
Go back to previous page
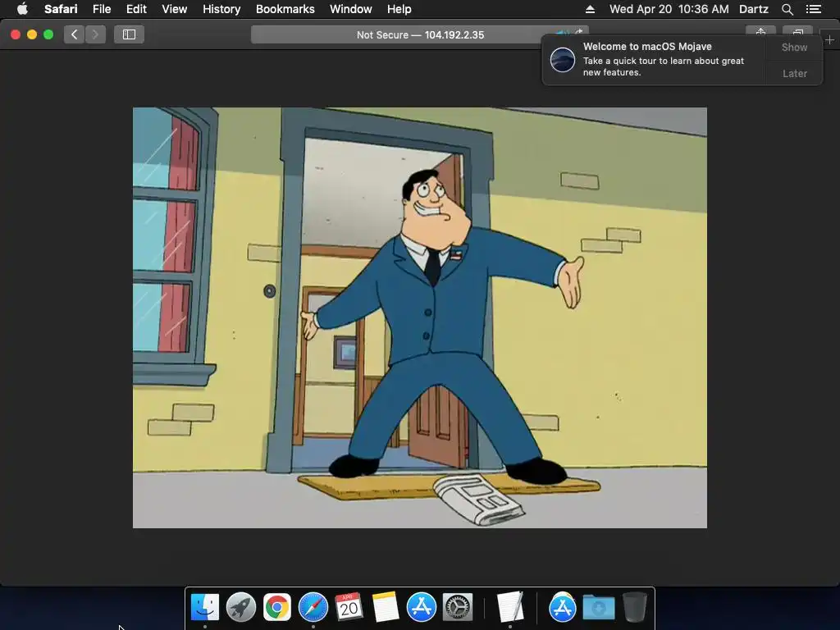click(x=74, y=34)
